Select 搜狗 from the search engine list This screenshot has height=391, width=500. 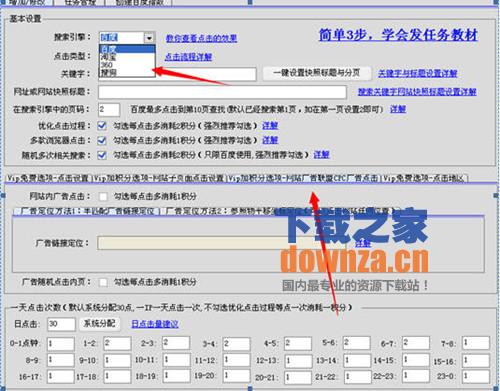(127, 72)
